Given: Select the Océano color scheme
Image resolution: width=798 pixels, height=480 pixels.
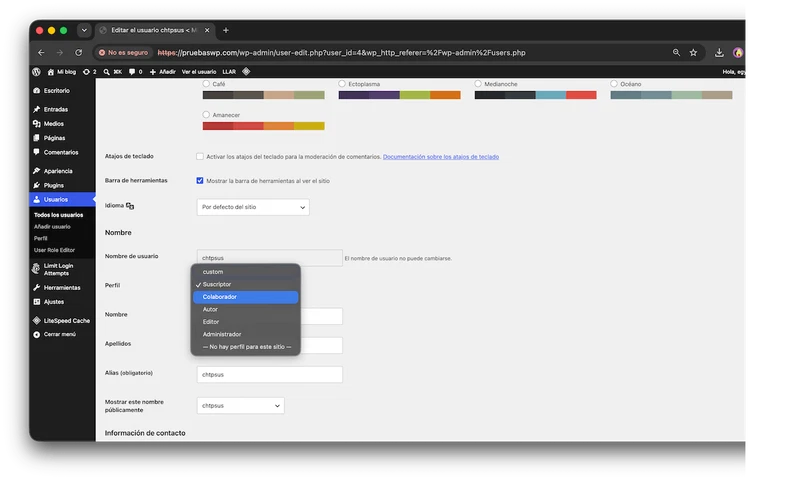Looking at the screenshot, I should point(614,83).
